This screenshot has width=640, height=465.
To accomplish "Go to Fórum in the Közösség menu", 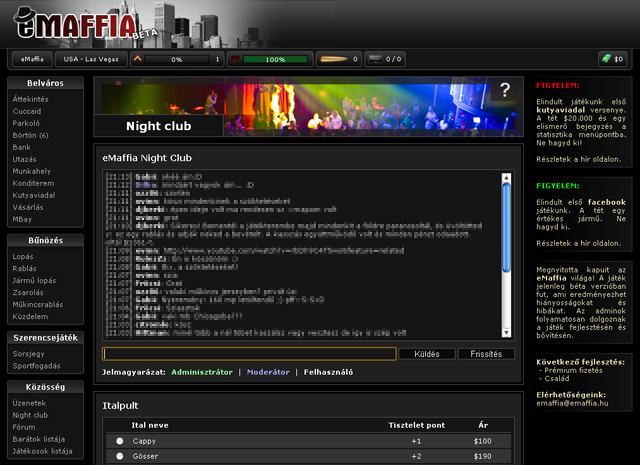I will [25, 426].
